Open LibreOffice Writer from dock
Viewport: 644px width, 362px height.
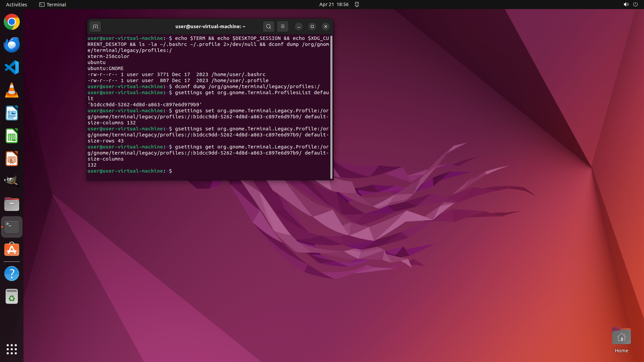[x=12, y=113]
